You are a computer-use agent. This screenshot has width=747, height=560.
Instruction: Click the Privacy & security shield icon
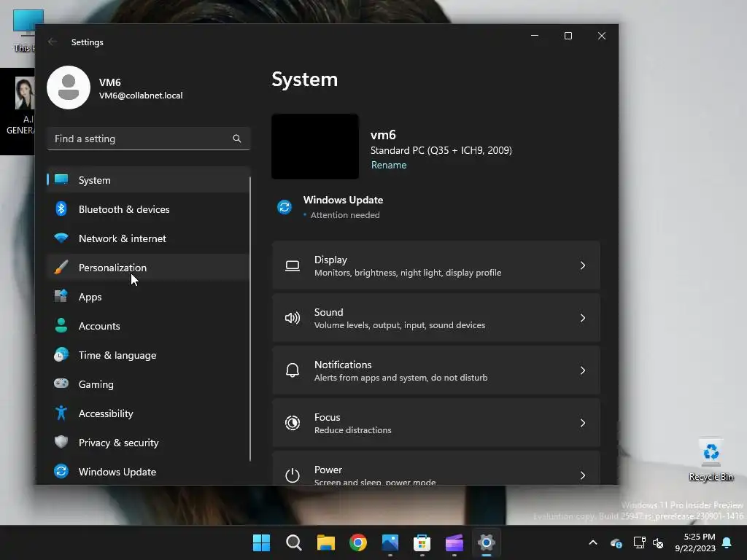click(61, 442)
